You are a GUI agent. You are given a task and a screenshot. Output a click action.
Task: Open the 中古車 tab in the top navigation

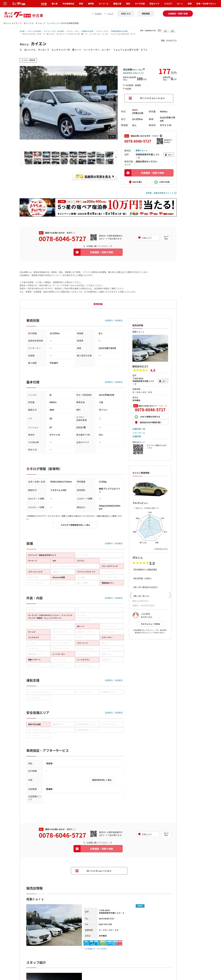tap(44, 3)
